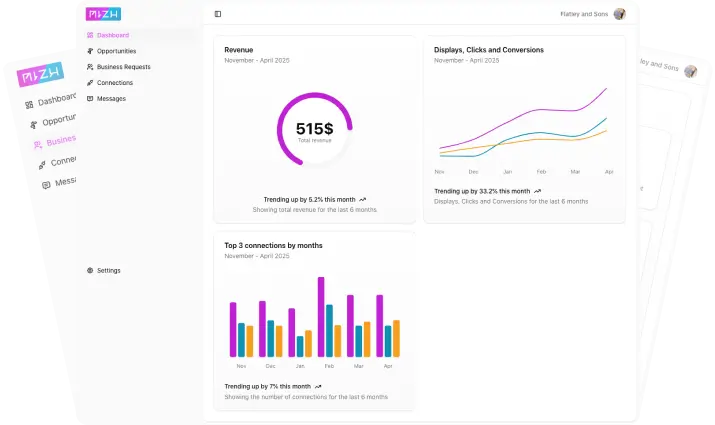Click the Dec label under the bar chart
Viewport: 715px width, 425px height.
point(270,366)
